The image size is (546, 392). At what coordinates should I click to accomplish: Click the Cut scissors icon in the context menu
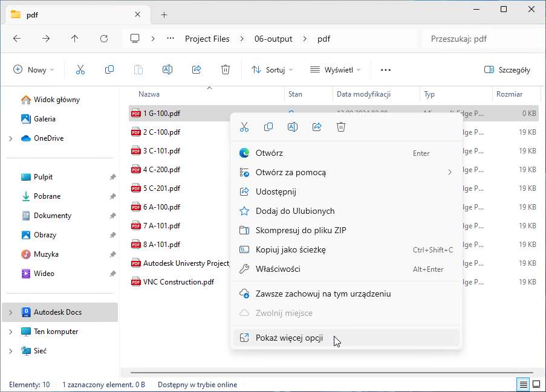coord(244,127)
